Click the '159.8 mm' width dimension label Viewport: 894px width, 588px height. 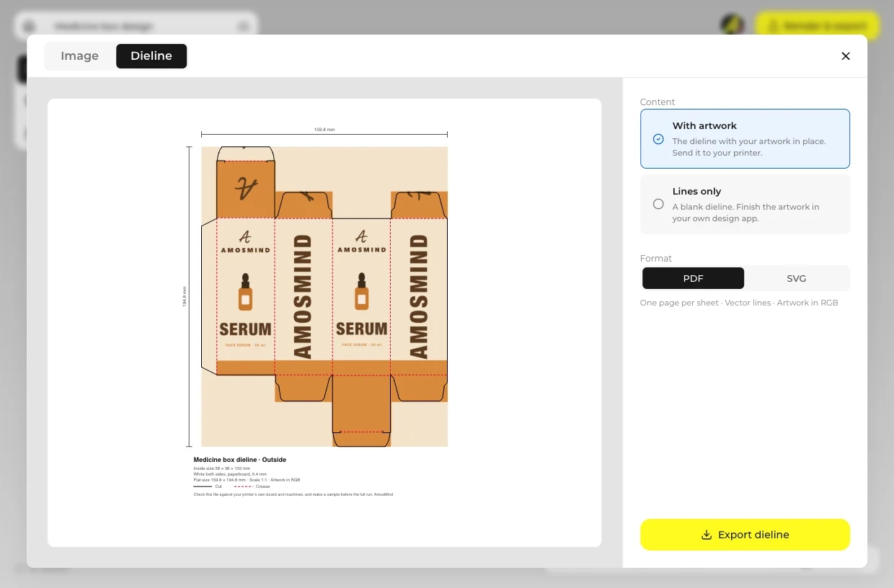tap(324, 130)
